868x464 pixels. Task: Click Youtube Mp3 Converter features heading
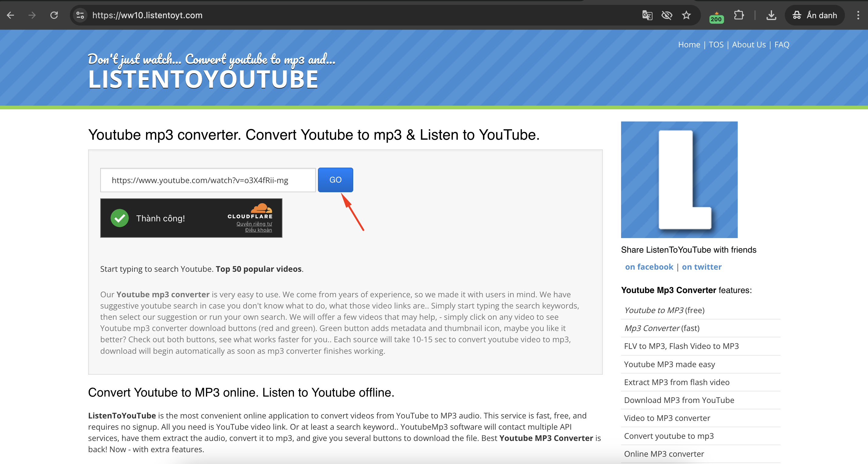(686, 290)
